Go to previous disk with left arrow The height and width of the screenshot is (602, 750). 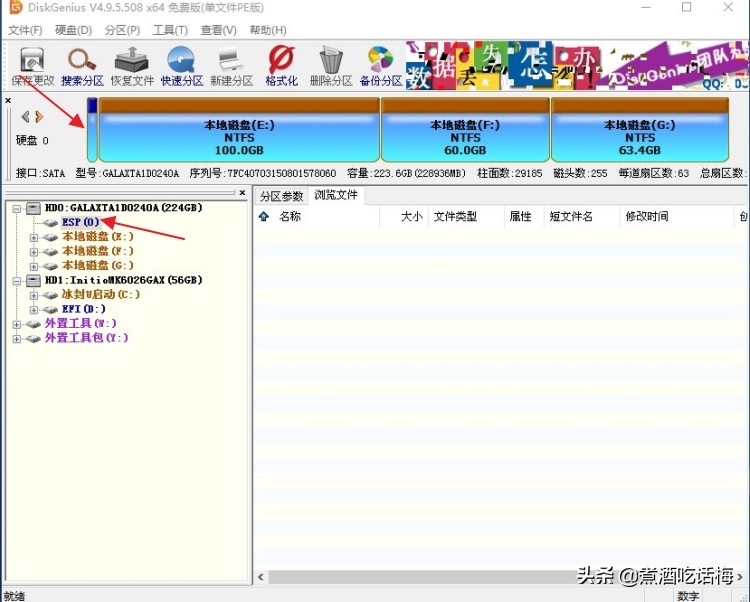(25, 116)
